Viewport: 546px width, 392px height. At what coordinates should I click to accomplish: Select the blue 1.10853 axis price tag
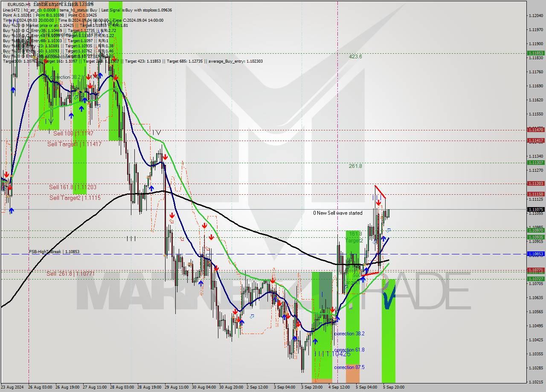pos(536,254)
